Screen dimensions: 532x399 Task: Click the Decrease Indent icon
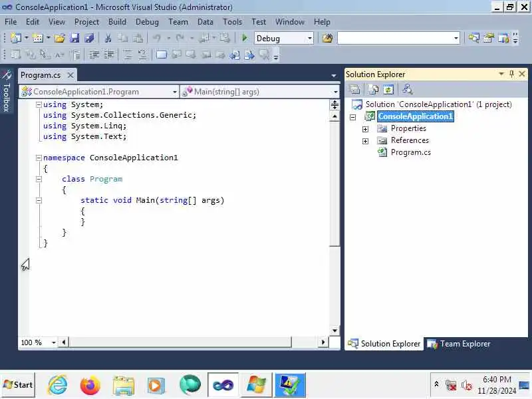click(x=94, y=55)
